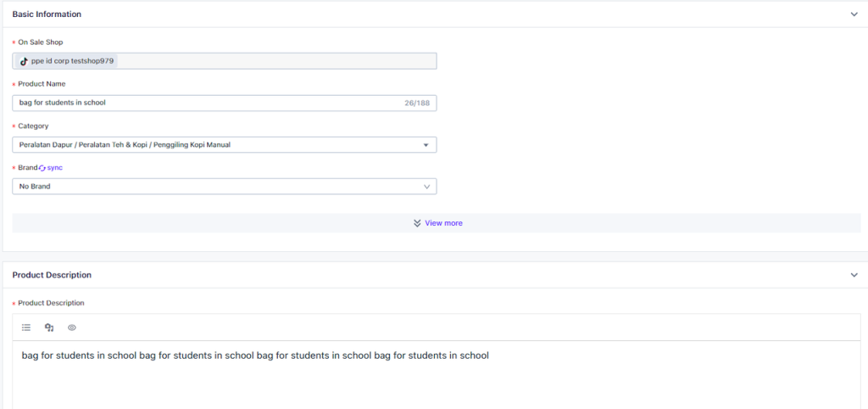Click the Product Description section heading

click(52, 275)
